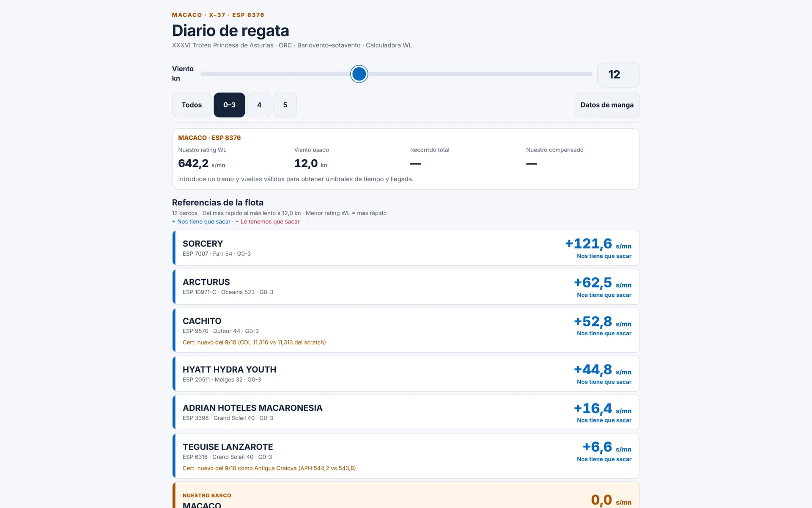The image size is (812, 508).
Task: Open the TEGUISE LANZAROTE entry
Action: pyautogui.click(x=406, y=456)
